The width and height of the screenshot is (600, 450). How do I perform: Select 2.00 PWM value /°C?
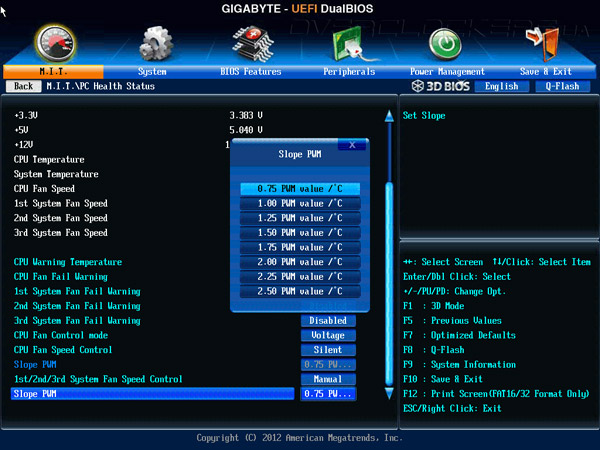pos(300,262)
